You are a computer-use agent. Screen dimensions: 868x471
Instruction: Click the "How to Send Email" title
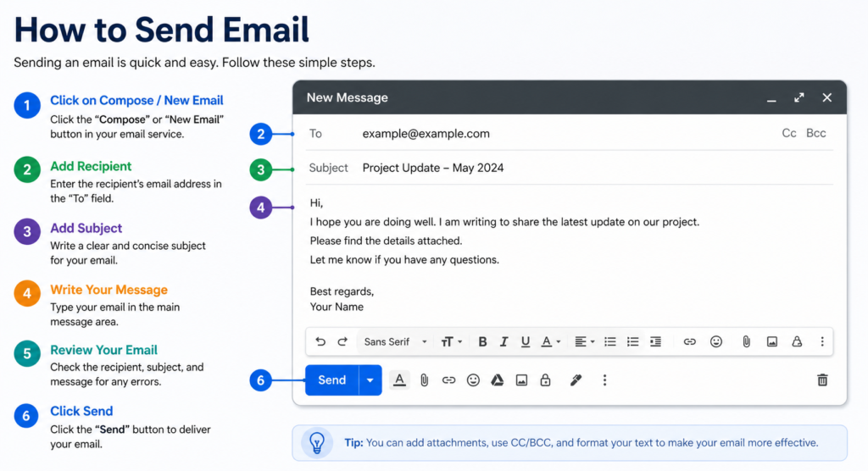161,30
